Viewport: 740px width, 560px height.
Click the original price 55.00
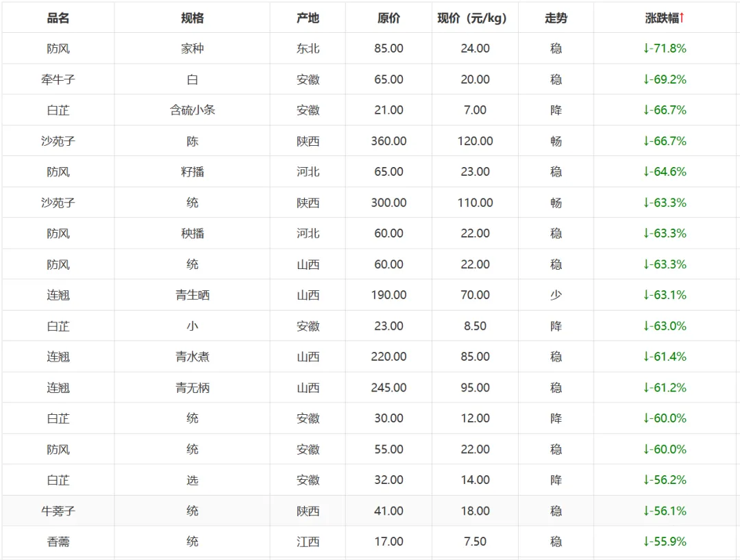(x=388, y=449)
